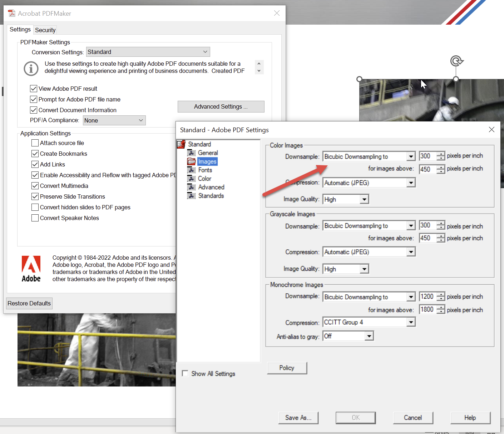Click the Restore Defaults button
Screen dimensions: 504x434
coord(29,303)
